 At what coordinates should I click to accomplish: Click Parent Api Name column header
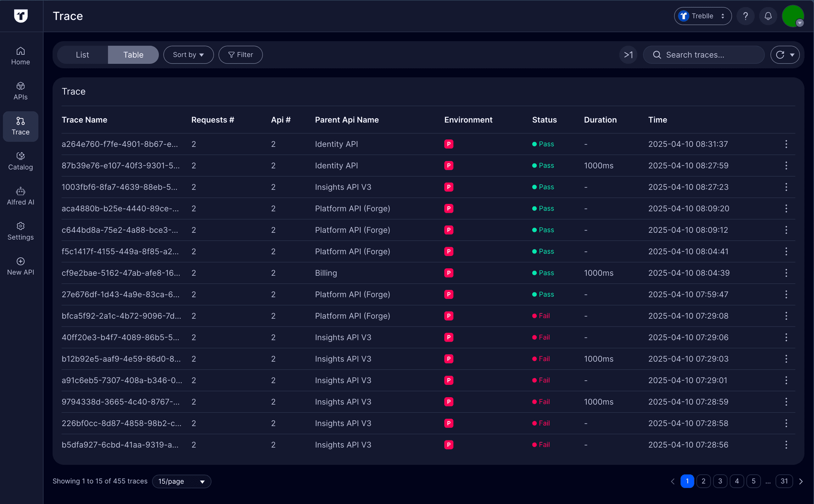click(347, 120)
